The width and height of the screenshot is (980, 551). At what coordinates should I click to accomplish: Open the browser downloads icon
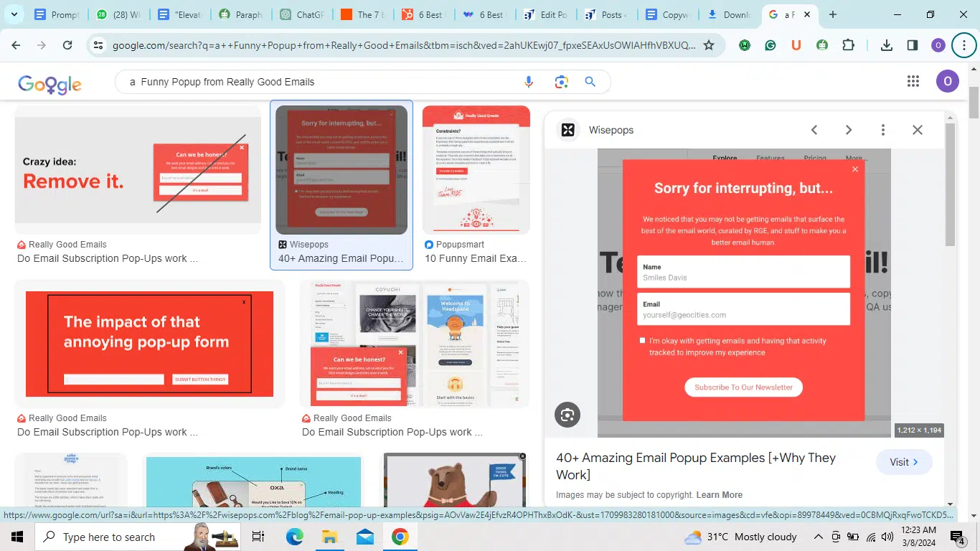pos(887,45)
